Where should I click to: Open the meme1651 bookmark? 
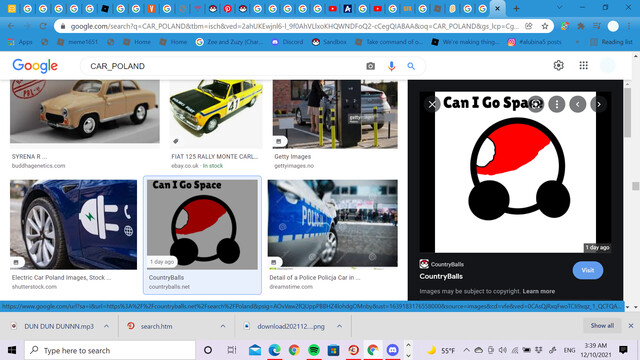pos(78,42)
